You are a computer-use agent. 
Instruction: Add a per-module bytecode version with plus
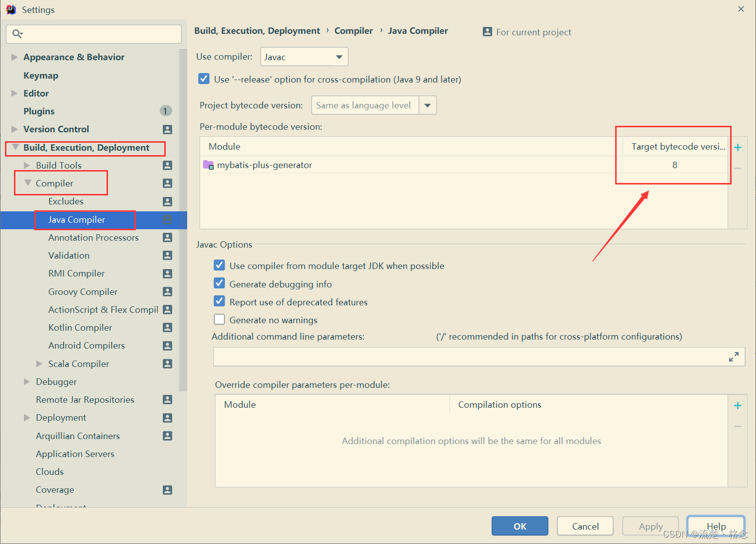[738, 147]
